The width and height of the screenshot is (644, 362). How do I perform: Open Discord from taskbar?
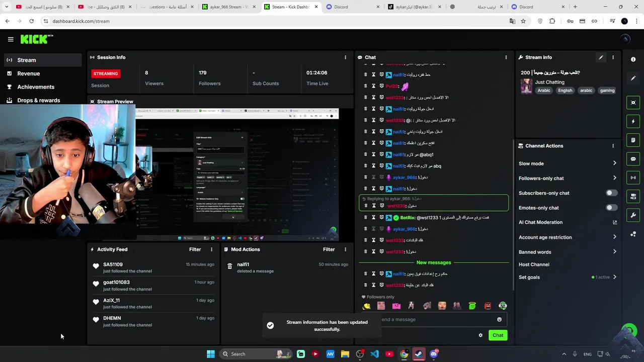(x=434, y=354)
